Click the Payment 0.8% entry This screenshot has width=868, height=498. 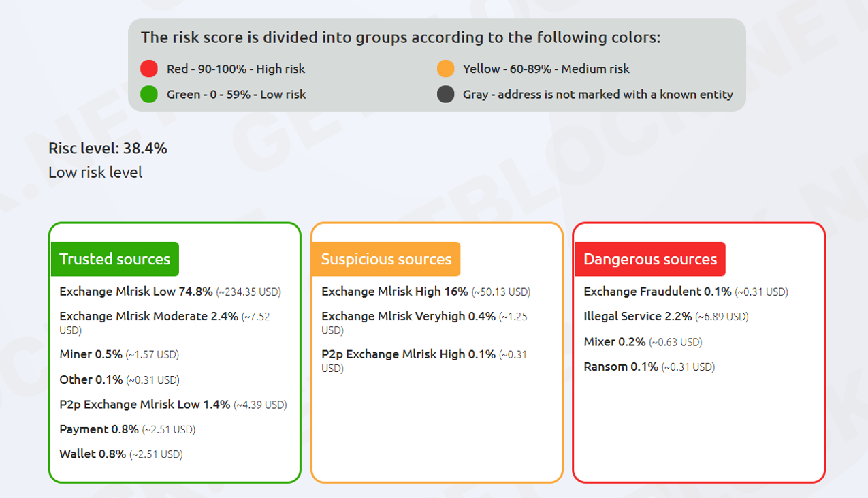pyautogui.click(x=127, y=429)
